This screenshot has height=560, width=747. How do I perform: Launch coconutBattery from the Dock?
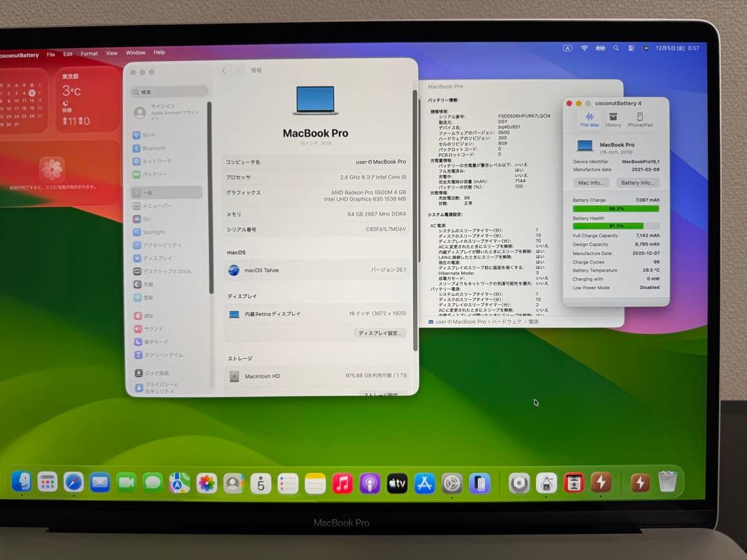click(601, 483)
